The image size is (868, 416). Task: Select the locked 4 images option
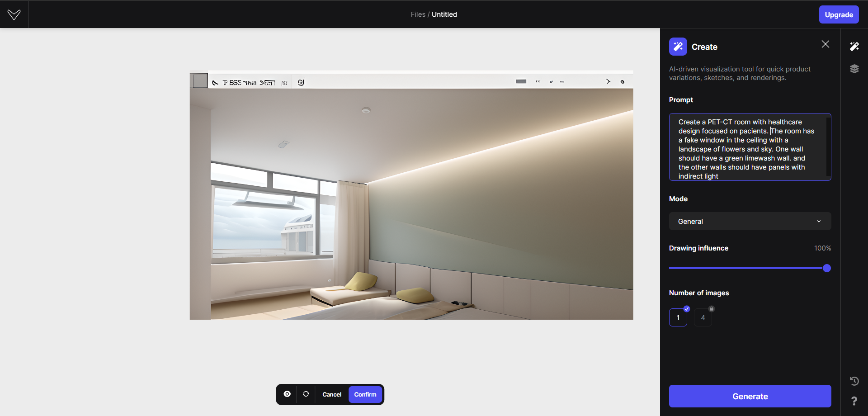[703, 317]
